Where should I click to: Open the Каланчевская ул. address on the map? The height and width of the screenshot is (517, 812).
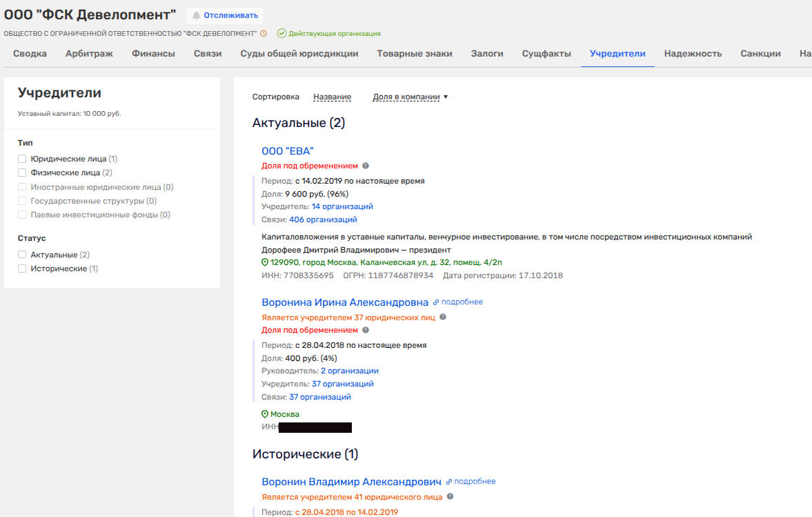(x=386, y=263)
